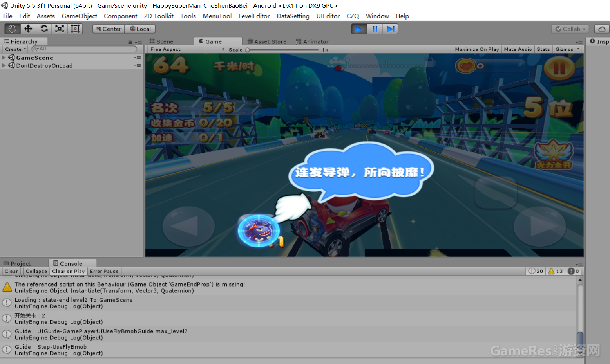Toggle info messages filter showing 20
The height and width of the screenshot is (364, 610).
coord(536,271)
